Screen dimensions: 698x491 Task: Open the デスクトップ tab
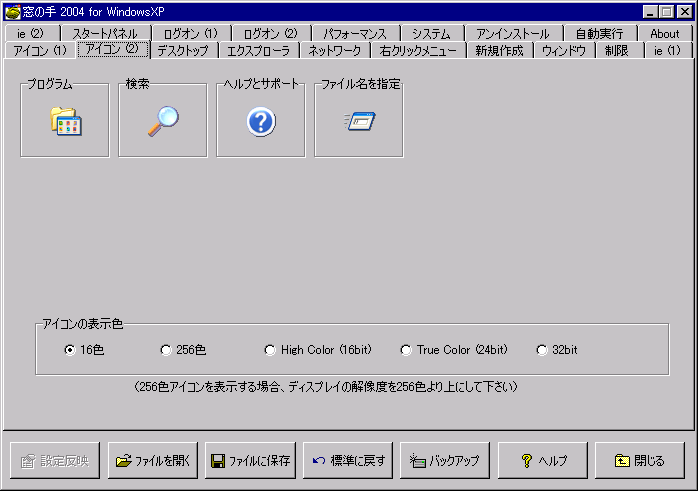pos(183,50)
